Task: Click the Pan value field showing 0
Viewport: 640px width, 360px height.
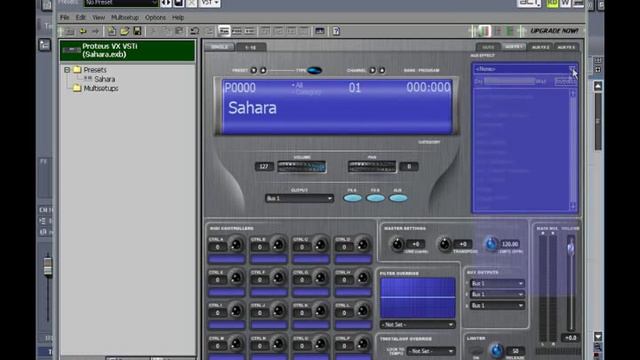Action: coord(409,167)
